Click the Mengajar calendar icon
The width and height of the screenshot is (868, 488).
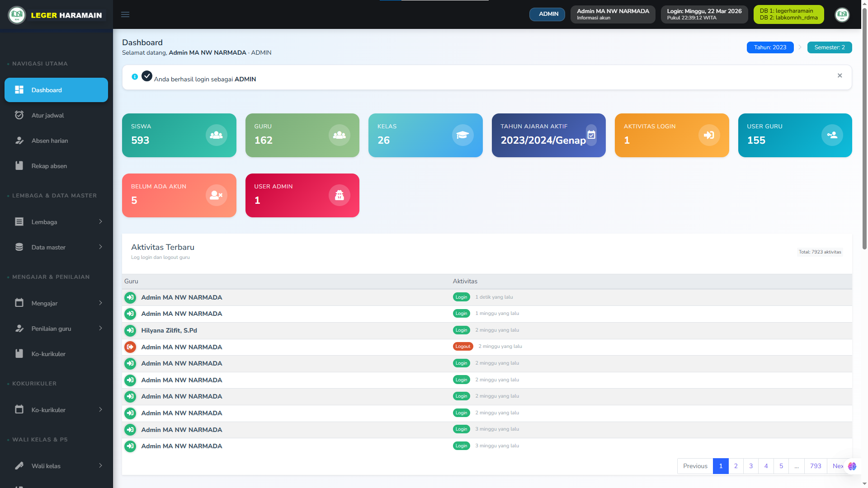click(x=19, y=303)
